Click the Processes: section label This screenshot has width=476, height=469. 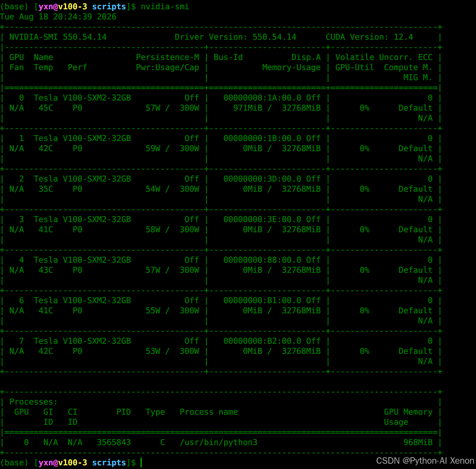tap(33, 402)
